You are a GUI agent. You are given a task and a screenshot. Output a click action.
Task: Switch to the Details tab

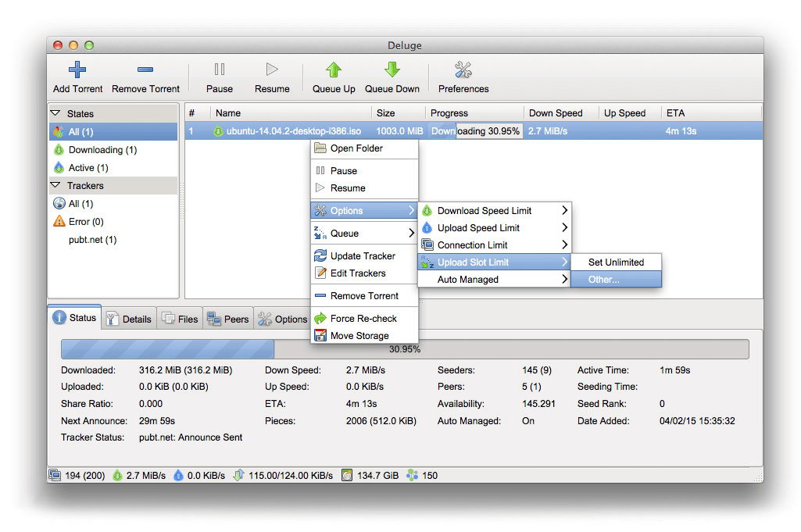pos(129,319)
